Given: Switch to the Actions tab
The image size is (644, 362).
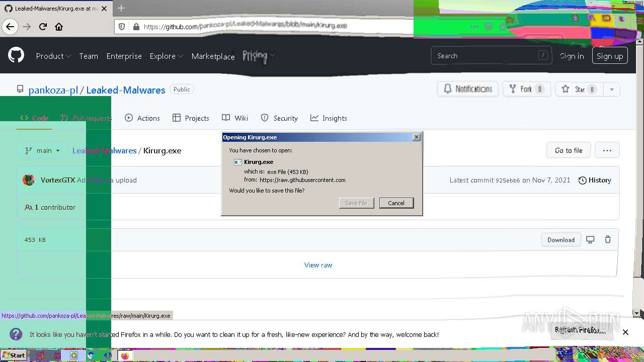Looking at the screenshot, I should [x=142, y=118].
